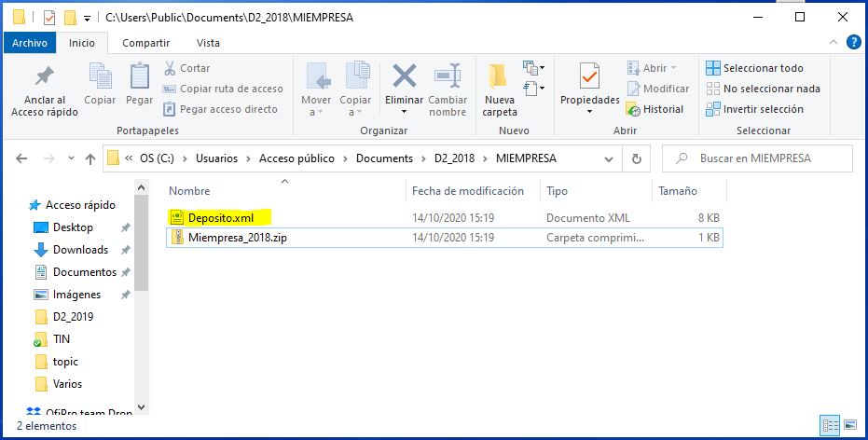Switch to the Inicio ribbon tab

pyautogui.click(x=81, y=43)
